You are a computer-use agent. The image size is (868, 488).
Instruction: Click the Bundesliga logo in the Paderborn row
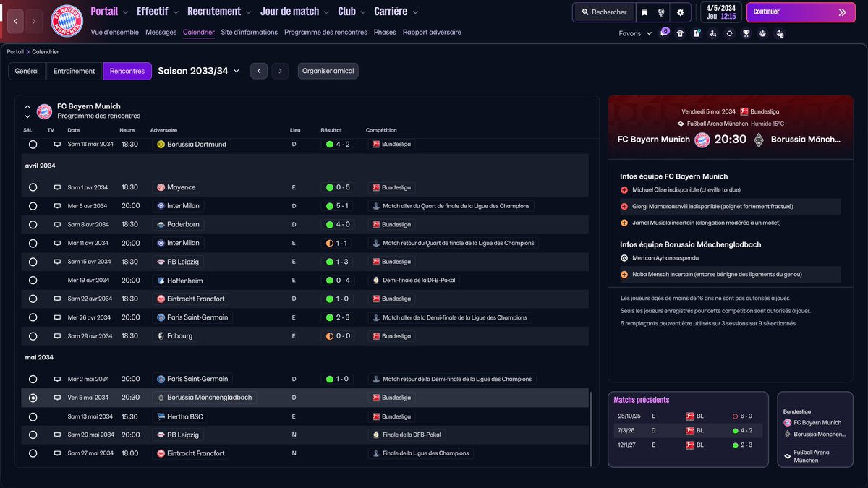click(376, 225)
